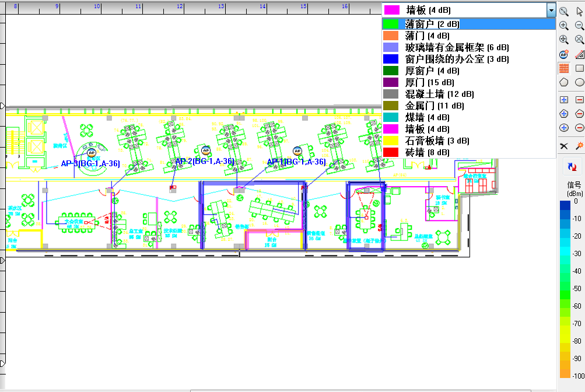Click the zoom in magnifier icon
This screenshot has height=392, width=585.
[x=564, y=26]
